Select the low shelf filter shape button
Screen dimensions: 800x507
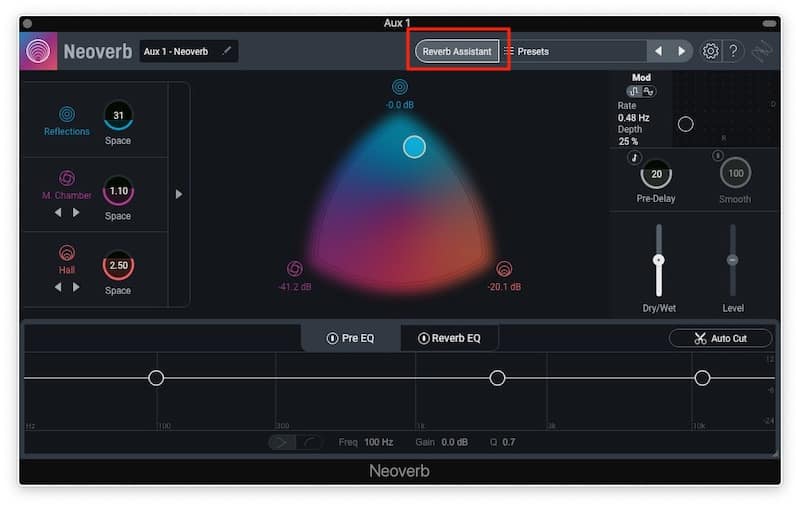click(310, 442)
